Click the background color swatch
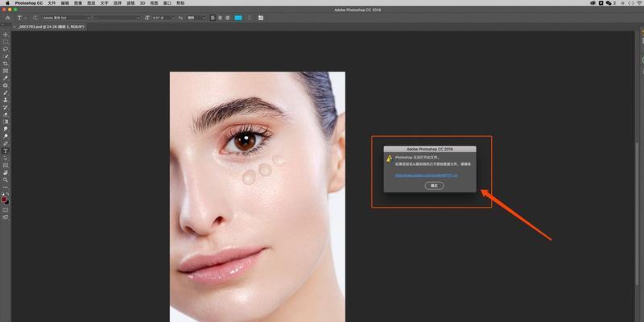This screenshot has height=322, width=644. 7,202
